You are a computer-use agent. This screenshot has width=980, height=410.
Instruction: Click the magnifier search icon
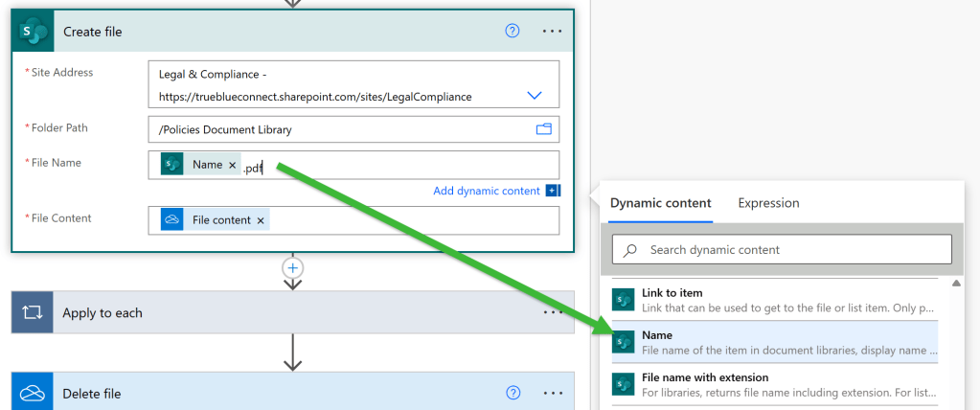(630, 250)
